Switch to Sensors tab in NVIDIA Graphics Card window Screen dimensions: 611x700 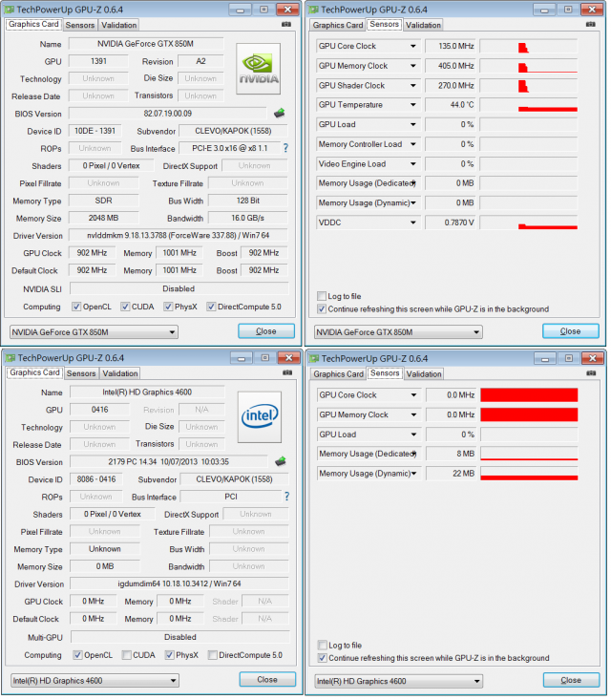80,26
